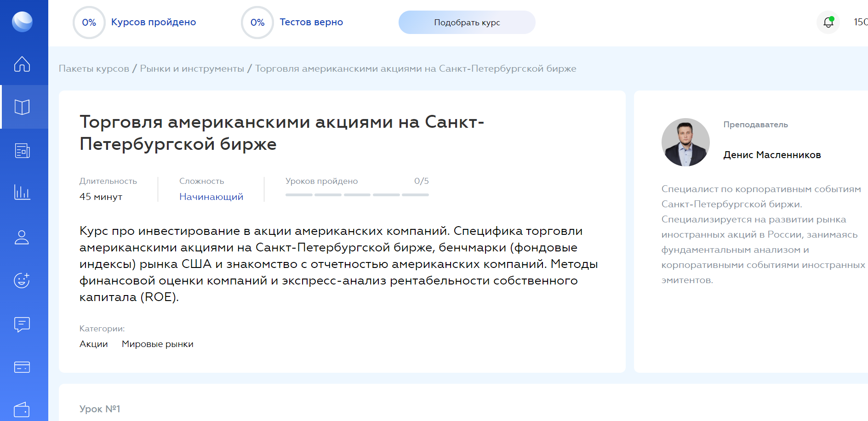Viewport: 868px width, 421px height.
Task: Select the open book courses icon
Action: point(22,107)
